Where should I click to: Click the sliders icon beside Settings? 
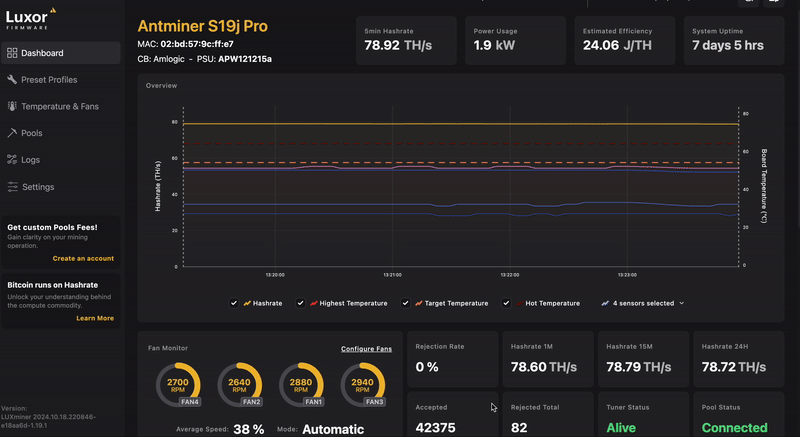12,187
